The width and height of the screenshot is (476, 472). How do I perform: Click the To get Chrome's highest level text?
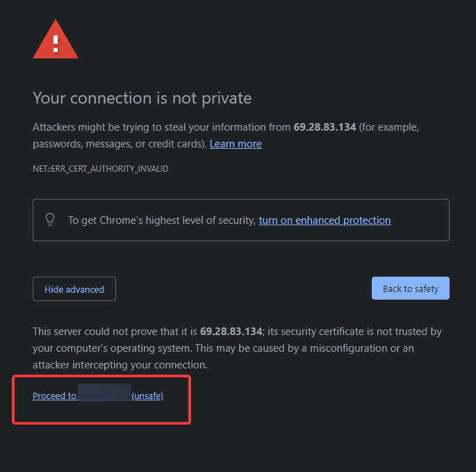161,220
